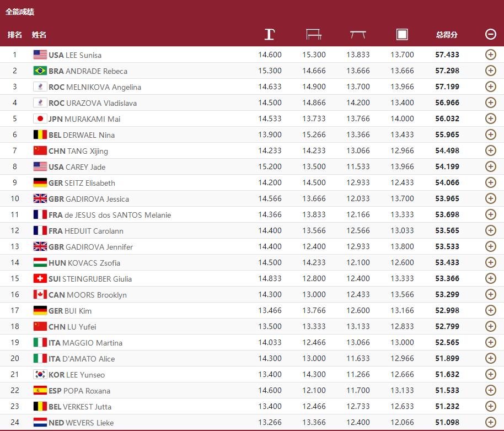This screenshot has height=431, width=504.
Task: Open DERWAEL Nina athlete link
Action: (x=82, y=135)
